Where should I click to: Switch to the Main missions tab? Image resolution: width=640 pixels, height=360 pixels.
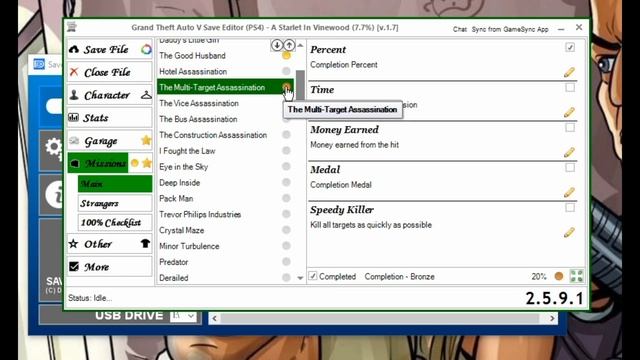[x=115, y=184]
